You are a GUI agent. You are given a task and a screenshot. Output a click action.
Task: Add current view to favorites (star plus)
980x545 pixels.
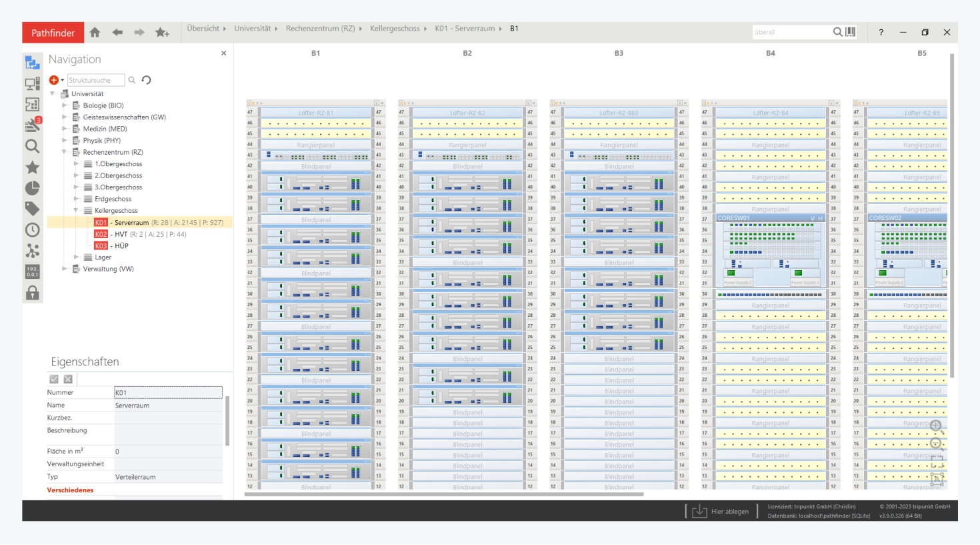click(x=162, y=32)
